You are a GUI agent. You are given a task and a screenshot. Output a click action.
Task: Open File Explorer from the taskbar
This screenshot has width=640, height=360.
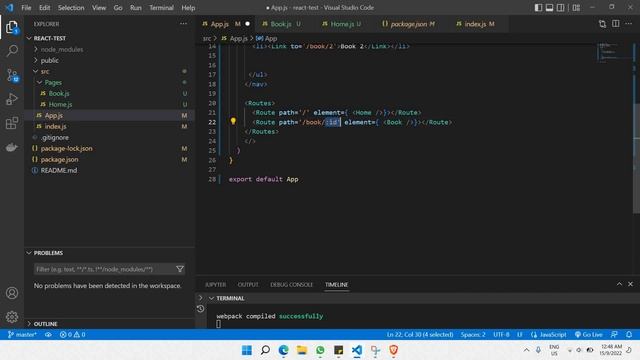click(x=302, y=350)
